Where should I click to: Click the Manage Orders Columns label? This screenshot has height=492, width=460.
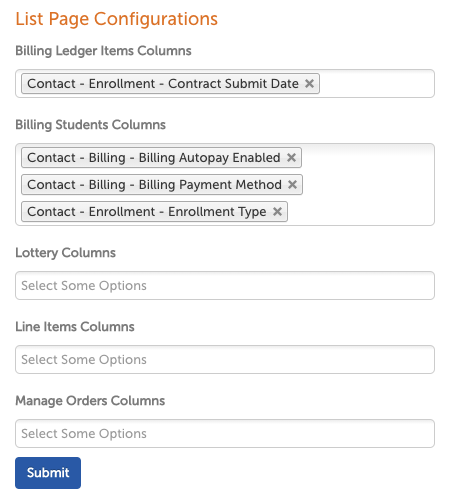(90, 401)
